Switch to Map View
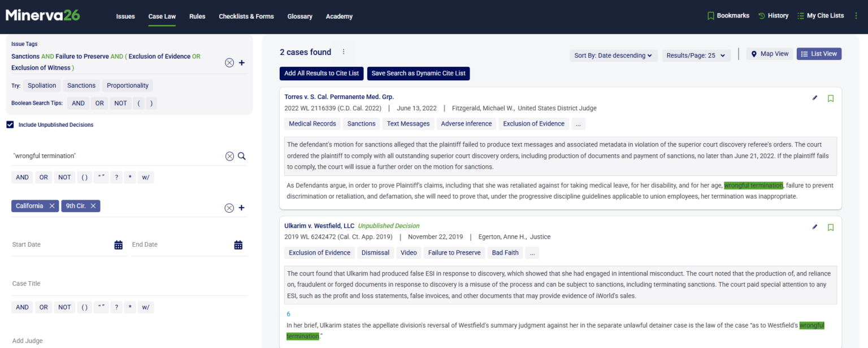The width and height of the screenshot is (868, 348). pos(770,54)
